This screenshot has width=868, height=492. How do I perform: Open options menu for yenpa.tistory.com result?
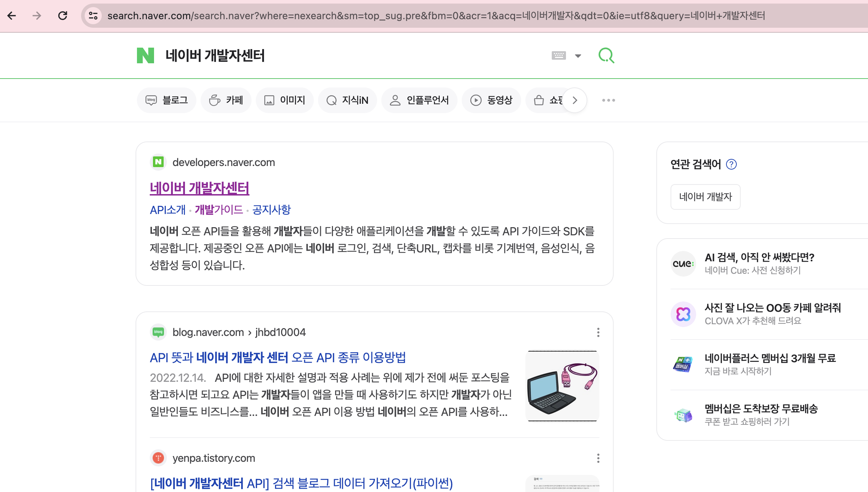598,458
